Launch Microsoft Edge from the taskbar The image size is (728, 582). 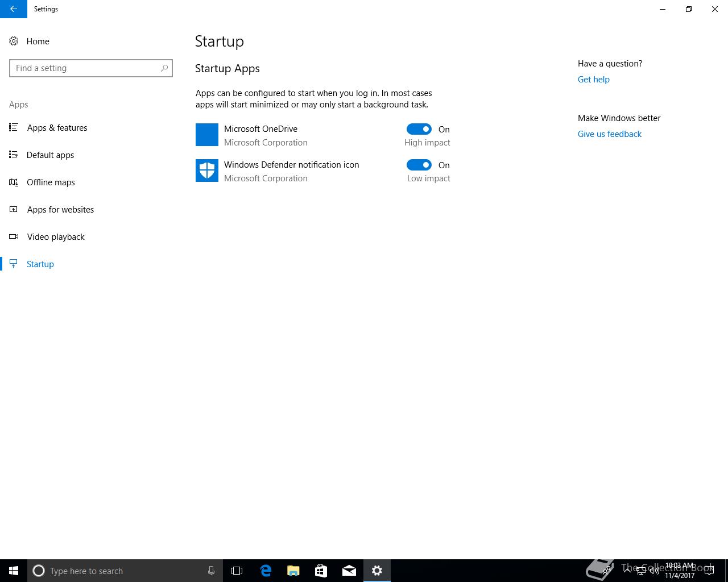click(x=265, y=571)
